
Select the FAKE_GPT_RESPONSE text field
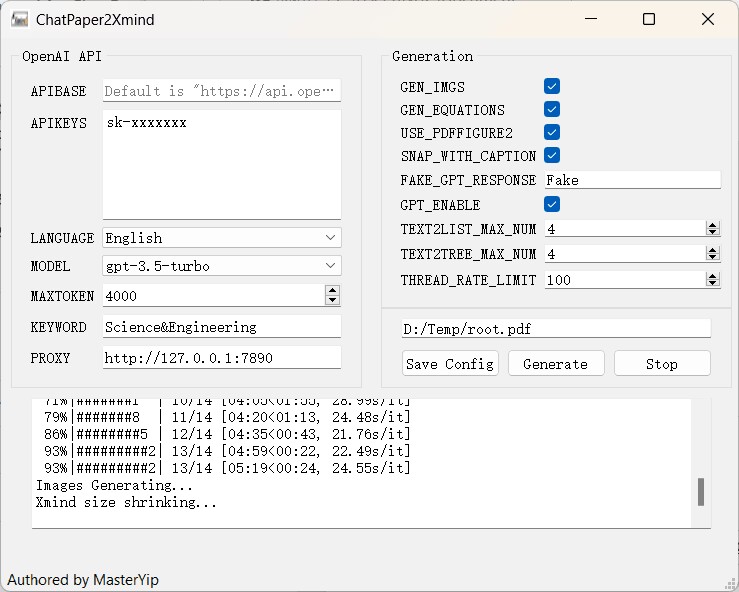(631, 180)
